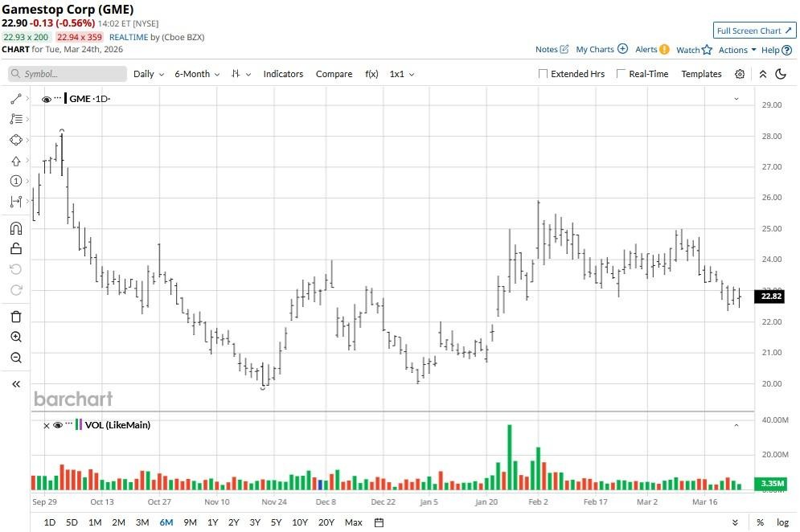Click the VOL purple color bar
The width and height of the screenshot is (800, 532).
[80, 424]
